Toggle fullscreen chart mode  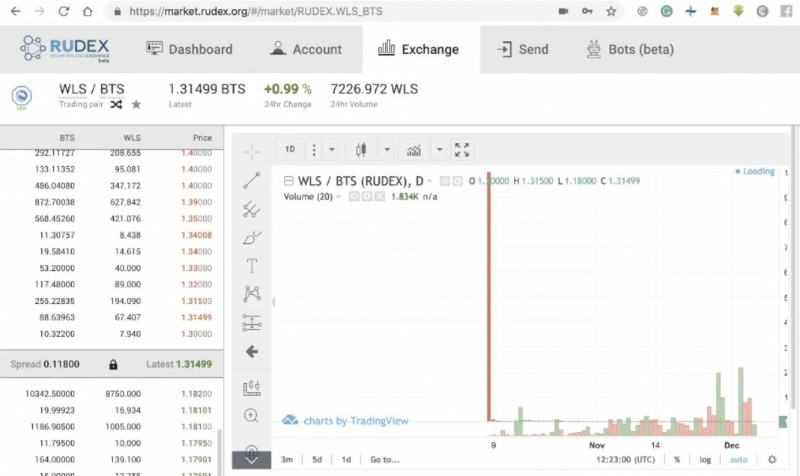pos(462,149)
